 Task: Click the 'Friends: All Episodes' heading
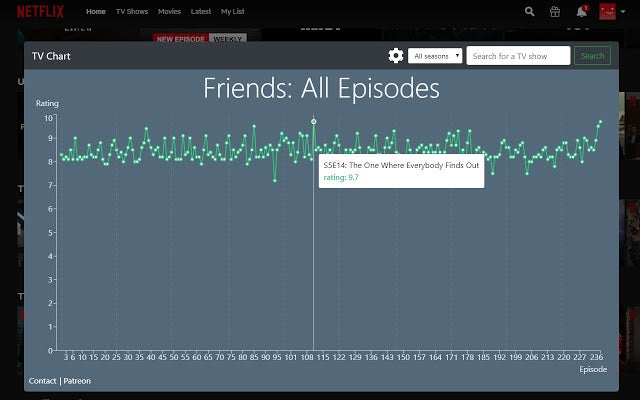321,88
